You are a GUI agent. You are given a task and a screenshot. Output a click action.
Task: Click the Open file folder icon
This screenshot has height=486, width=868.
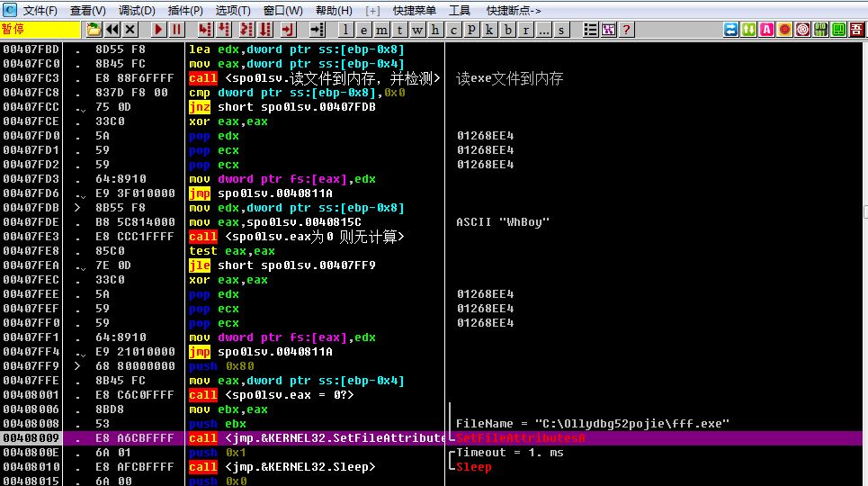pyautogui.click(x=94, y=30)
